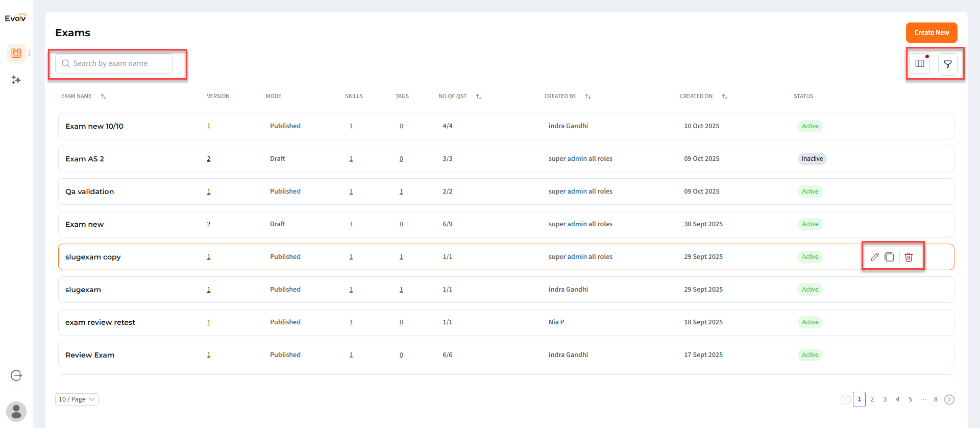Select current page 1

pos(860,399)
